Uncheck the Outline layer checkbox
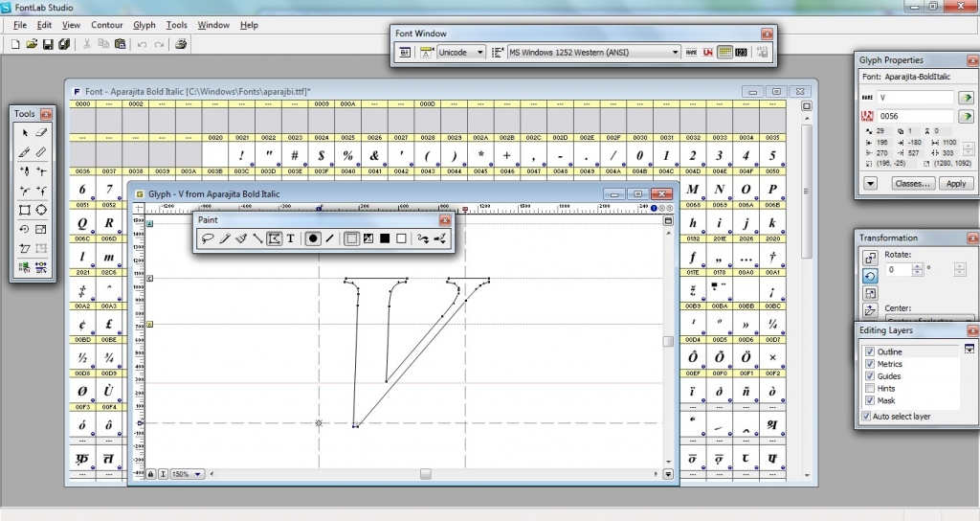The width and height of the screenshot is (980, 521). point(869,351)
